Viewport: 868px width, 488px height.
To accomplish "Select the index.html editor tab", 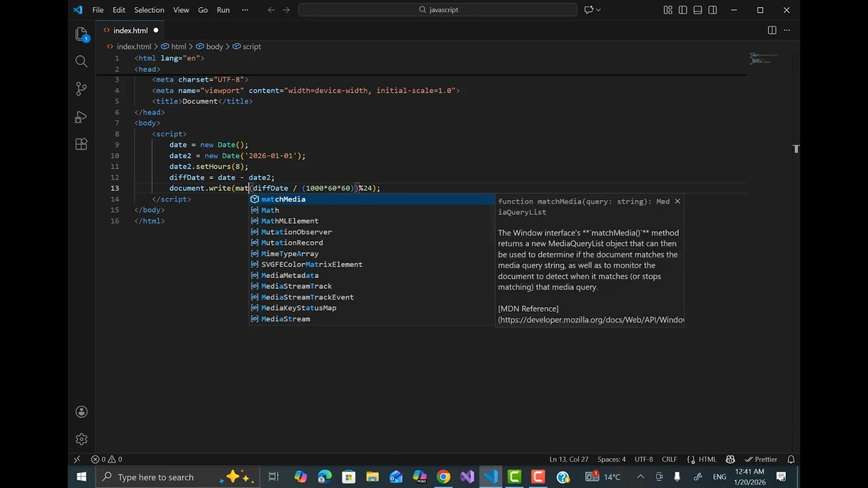I will (x=130, y=30).
